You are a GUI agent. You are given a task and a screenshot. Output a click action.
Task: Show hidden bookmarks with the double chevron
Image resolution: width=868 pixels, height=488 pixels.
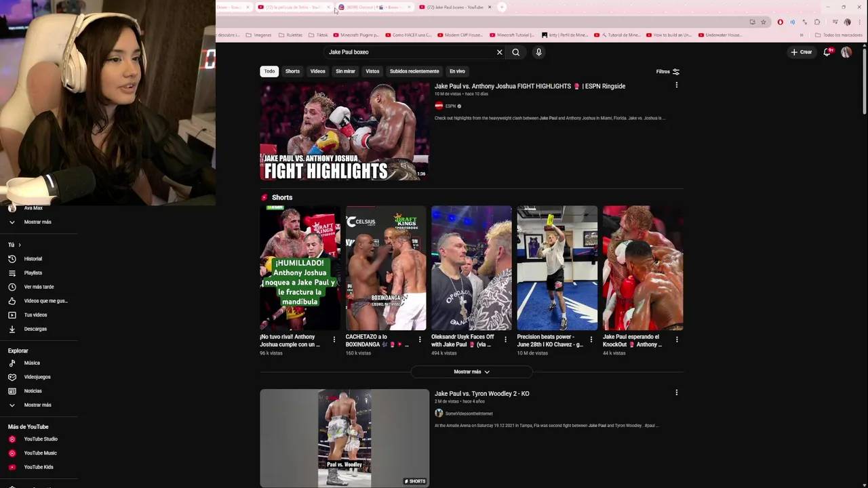point(802,35)
